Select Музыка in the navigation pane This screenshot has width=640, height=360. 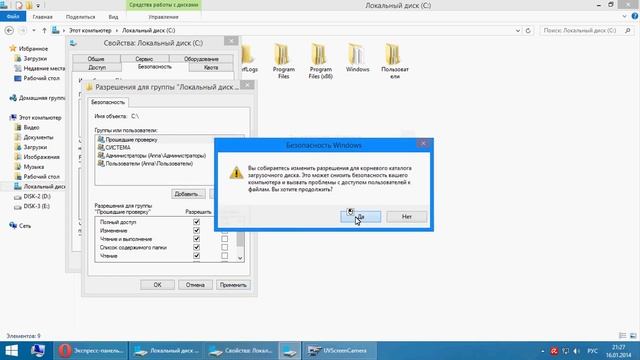pos(33,167)
